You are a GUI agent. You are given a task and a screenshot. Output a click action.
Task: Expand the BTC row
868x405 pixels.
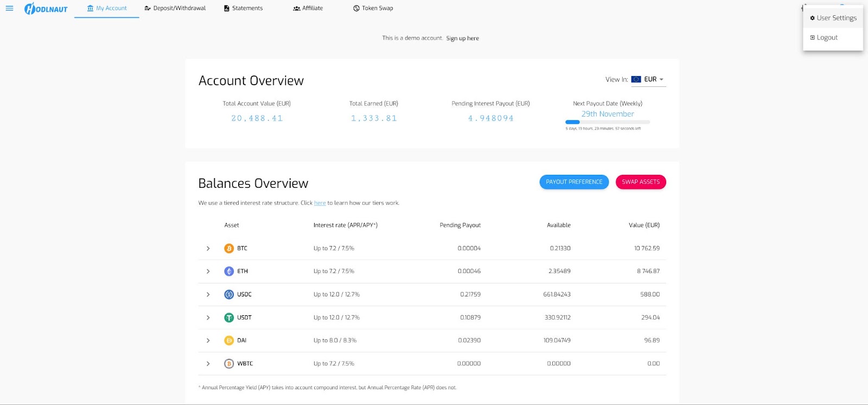coord(208,249)
